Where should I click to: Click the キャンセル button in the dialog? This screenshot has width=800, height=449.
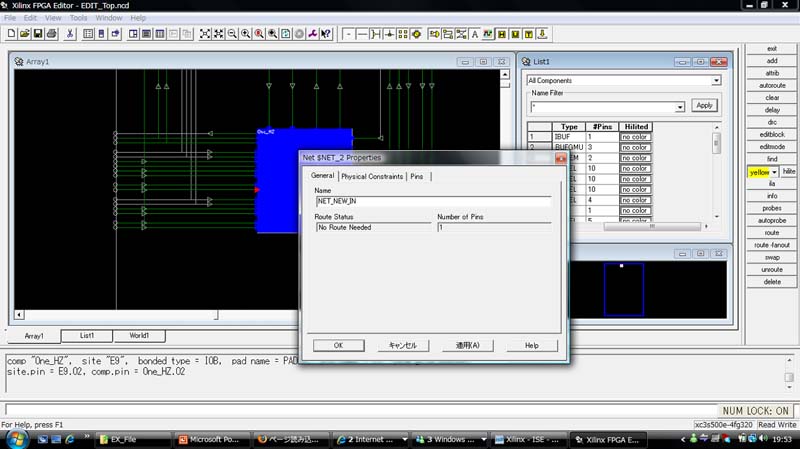[x=403, y=345]
